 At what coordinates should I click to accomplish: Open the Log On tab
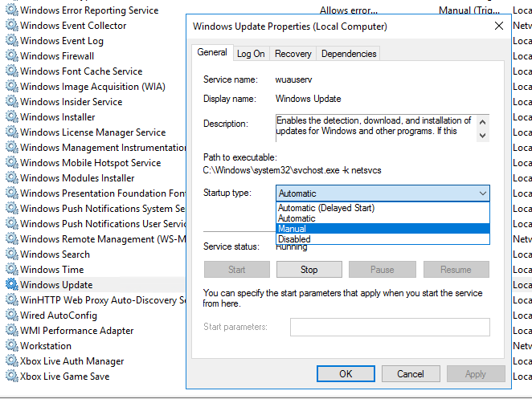251,54
